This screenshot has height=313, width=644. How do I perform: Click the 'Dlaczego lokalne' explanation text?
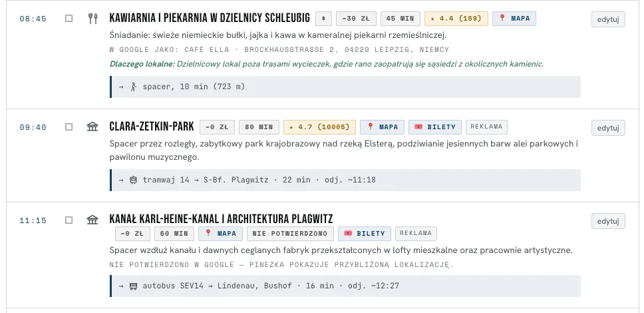pos(327,64)
